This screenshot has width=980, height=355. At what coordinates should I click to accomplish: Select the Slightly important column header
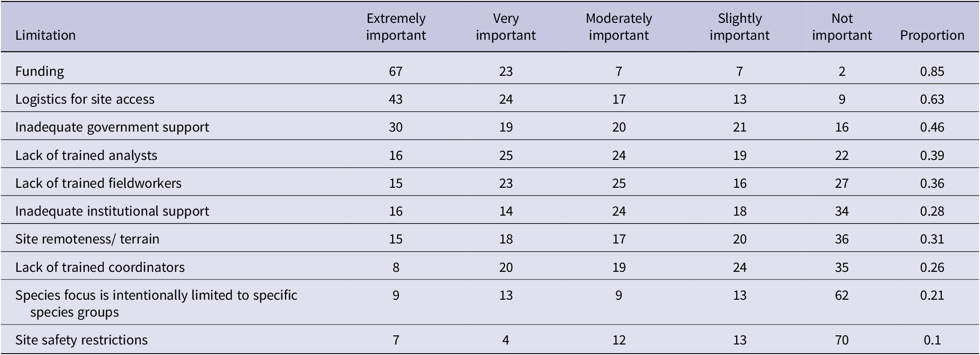(x=739, y=27)
